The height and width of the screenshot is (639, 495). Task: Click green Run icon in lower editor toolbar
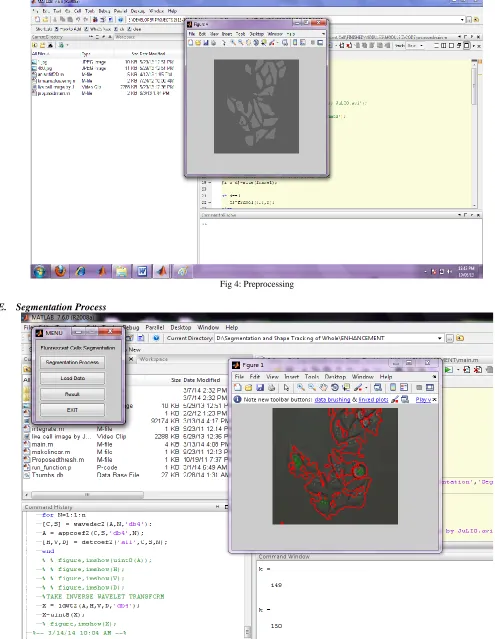(x=448, y=370)
